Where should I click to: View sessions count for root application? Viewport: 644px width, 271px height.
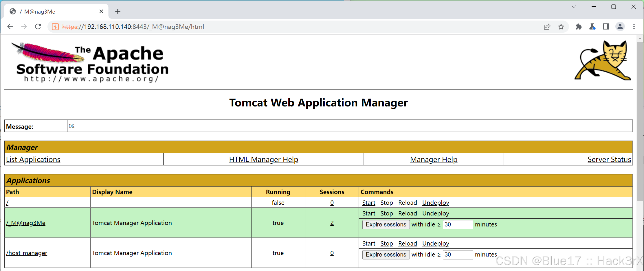tap(332, 203)
